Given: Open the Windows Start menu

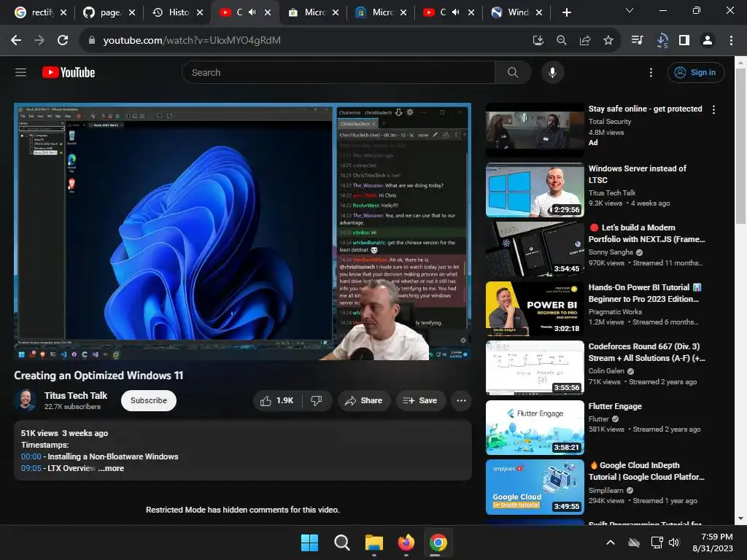Looking at the screenshot, I should tap(309, 542).
